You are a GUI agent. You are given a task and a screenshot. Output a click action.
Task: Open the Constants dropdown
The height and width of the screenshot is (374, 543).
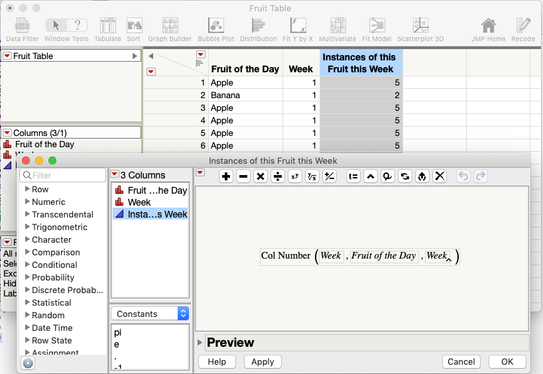(150, 314)
